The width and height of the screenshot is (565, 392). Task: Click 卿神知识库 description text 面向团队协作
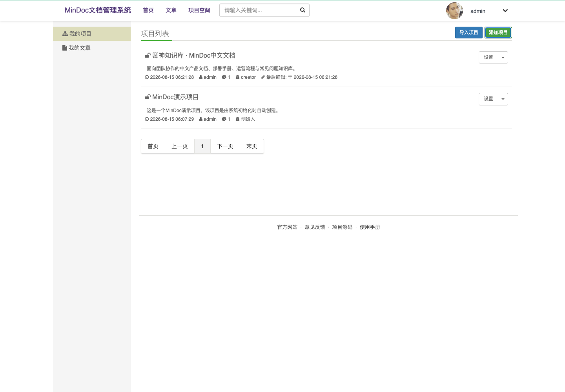[x=222, y=69]
